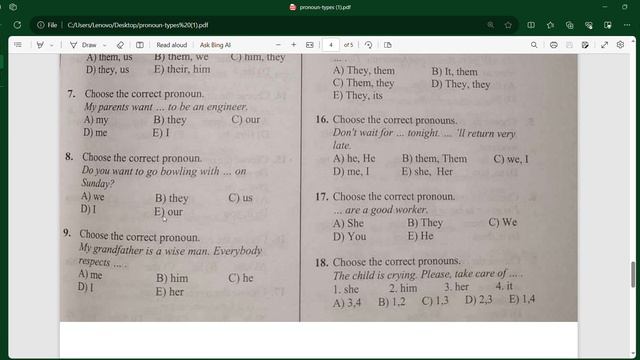Toggle the table of contents sidebar
The height and width of the screenshot is (360, 640).
pos(18,45)
